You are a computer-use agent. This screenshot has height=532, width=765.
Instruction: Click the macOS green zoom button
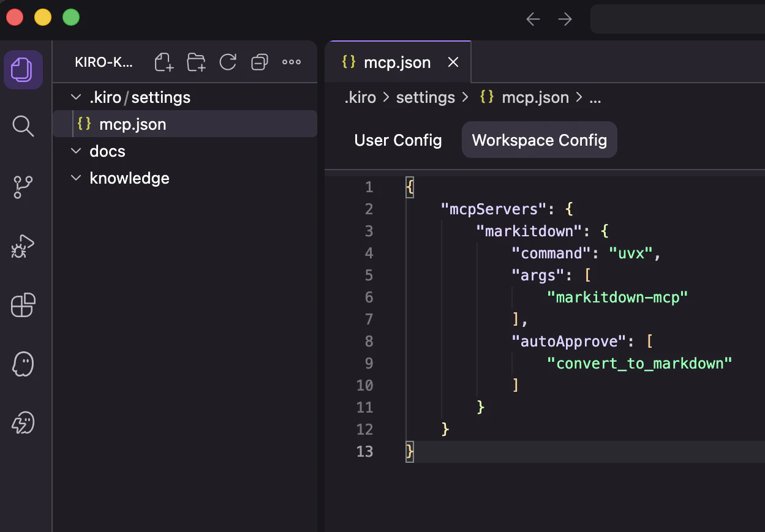point(71,18)
